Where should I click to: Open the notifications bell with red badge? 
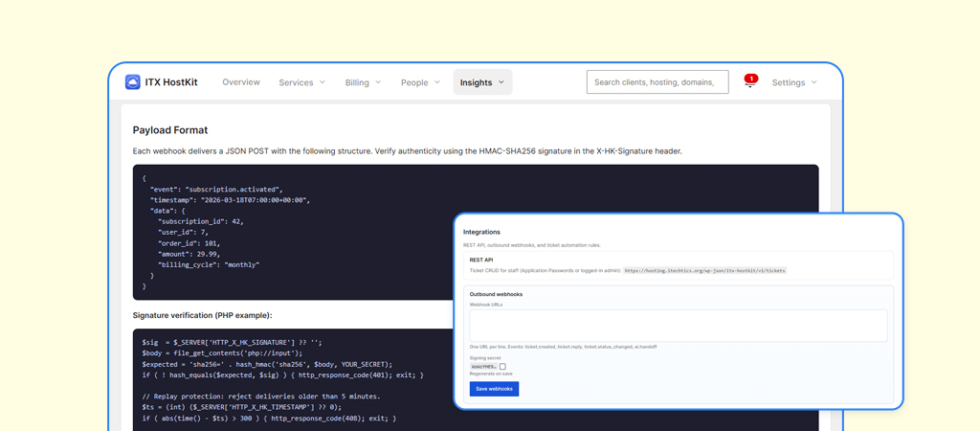click(x=750, y=81)
